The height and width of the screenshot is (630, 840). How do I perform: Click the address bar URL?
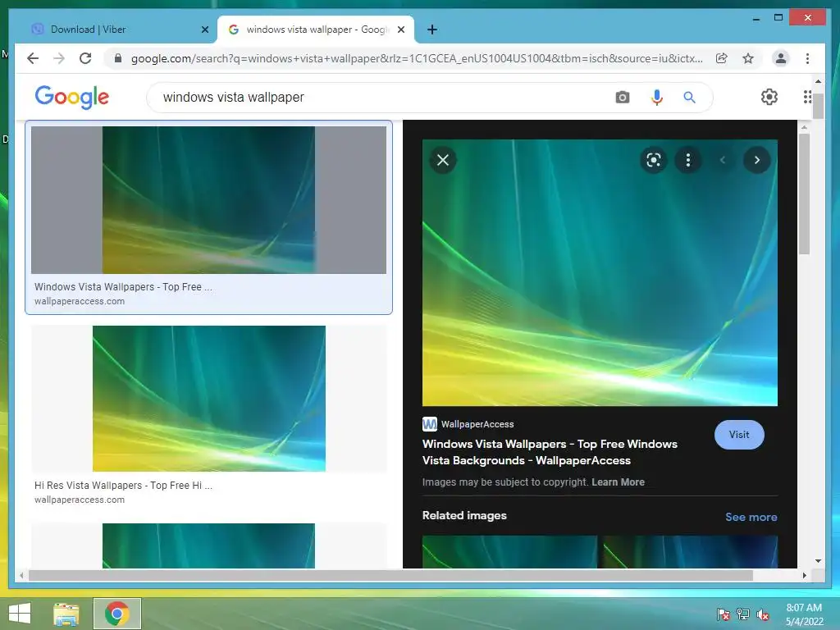click(417, 58)
